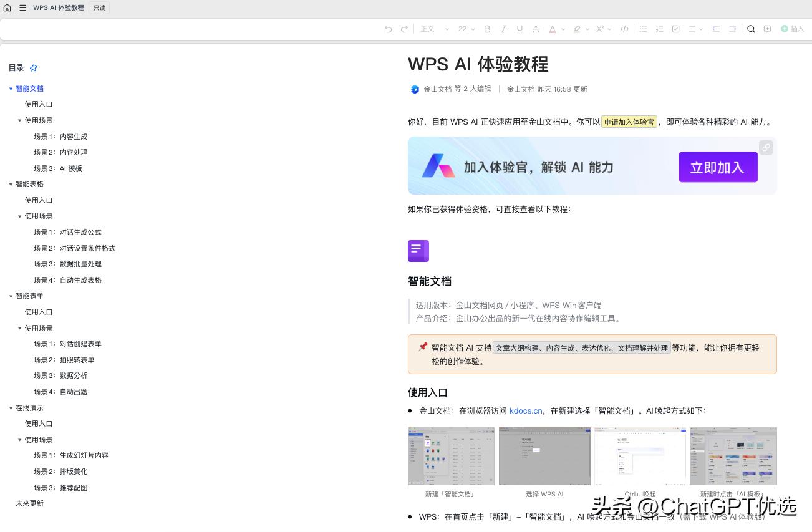812x532 pixels.
Task: Open the kdocs.cn hyperlink
Action: click(x=526, y=410)
